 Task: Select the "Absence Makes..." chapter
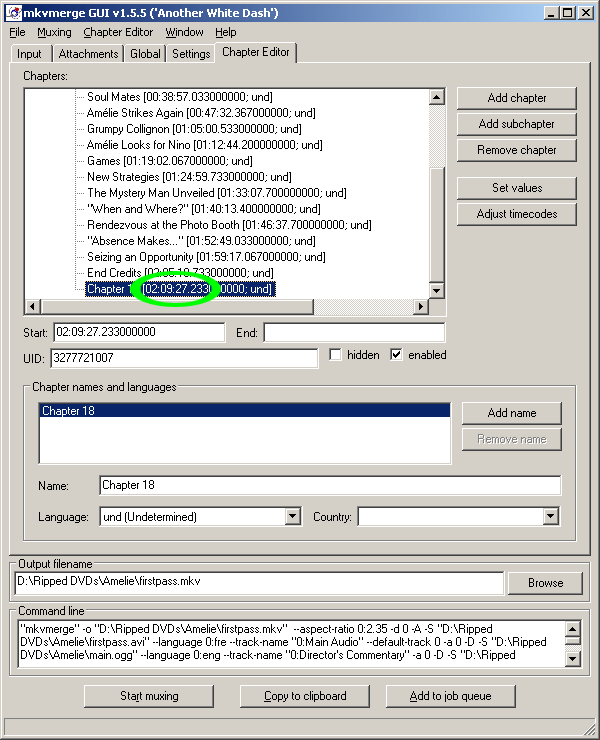click(x=201, y=241)
